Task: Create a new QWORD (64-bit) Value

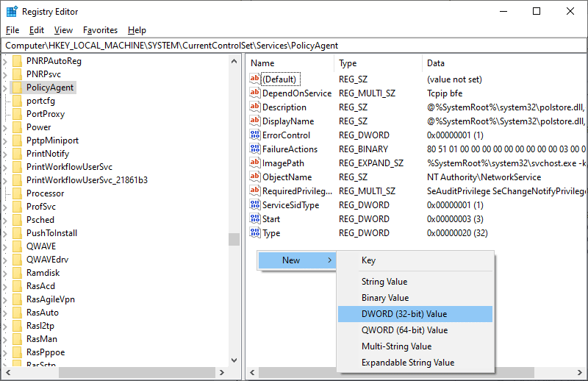Action: click(x=415, y=330)
